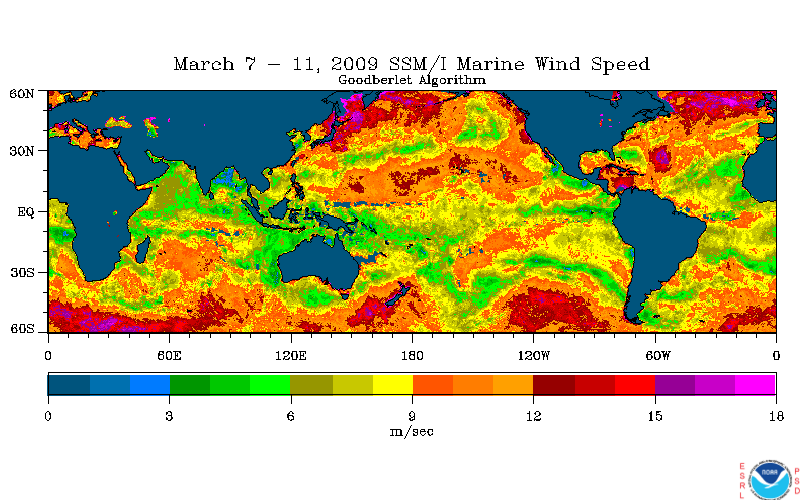This screenshot has width=800, height=500.
Task: Select the 7–8 m/sec mustard yellow swatch
Action: click(353, 384)
